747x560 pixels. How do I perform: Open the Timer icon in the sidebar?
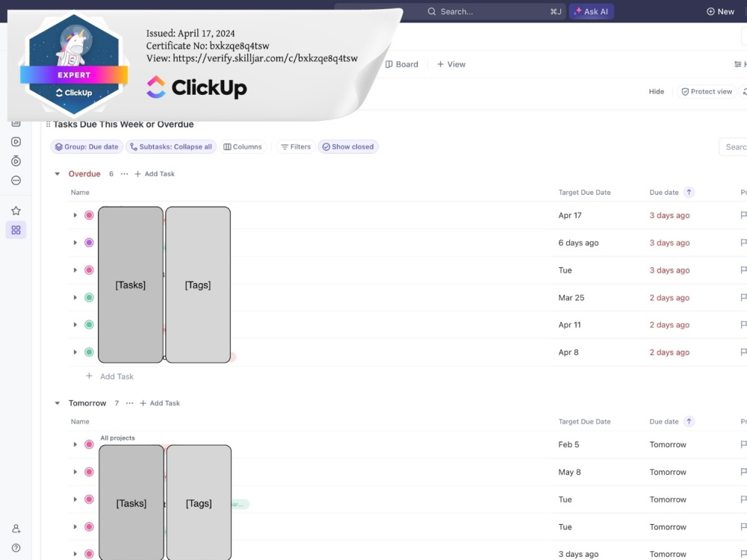tap(16, 161)
